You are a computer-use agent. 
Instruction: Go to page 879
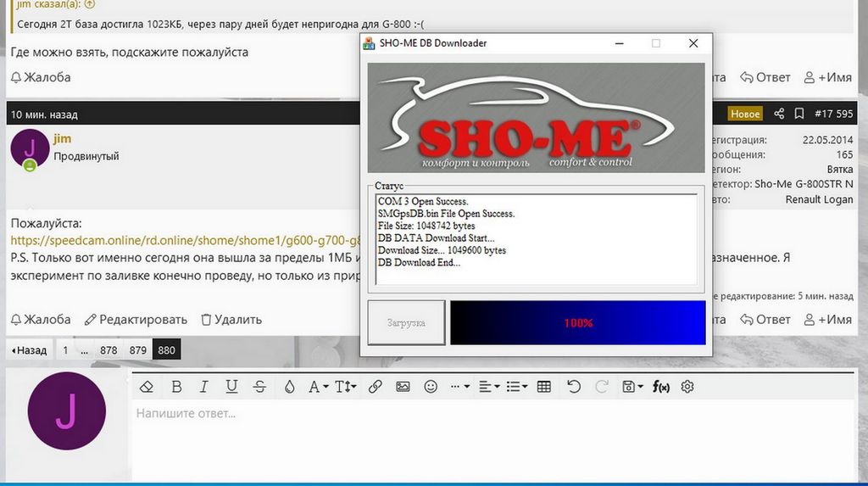click(137, 350)
